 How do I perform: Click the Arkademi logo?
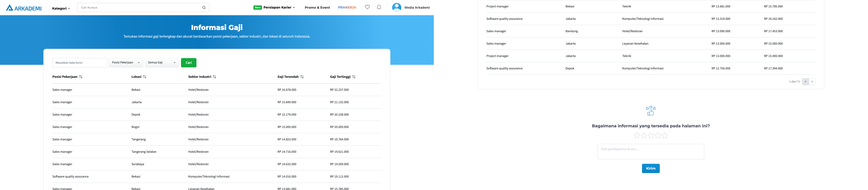24,8
